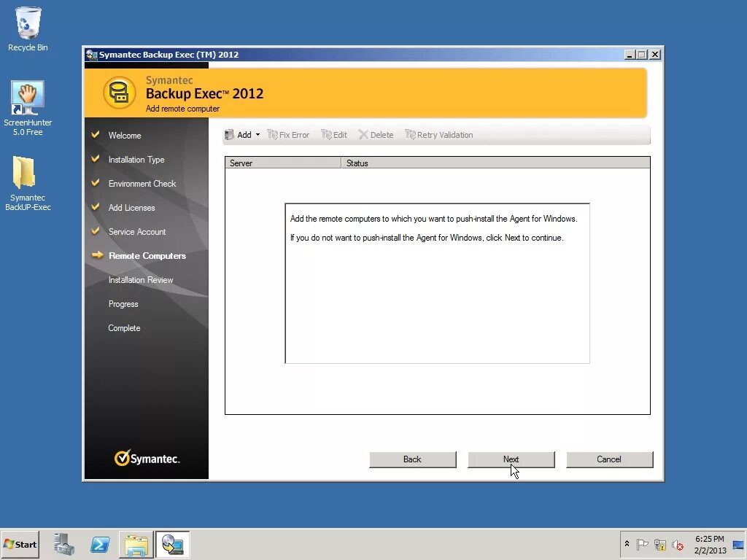Cancel the Backup Exec installation
This screenshot has height=560, width=747.
[609, 459]
